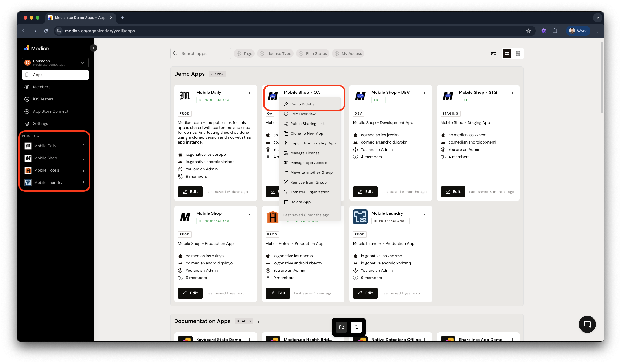Switch to compact grid view
Screen dimensions: 621x364
point(518,53)
